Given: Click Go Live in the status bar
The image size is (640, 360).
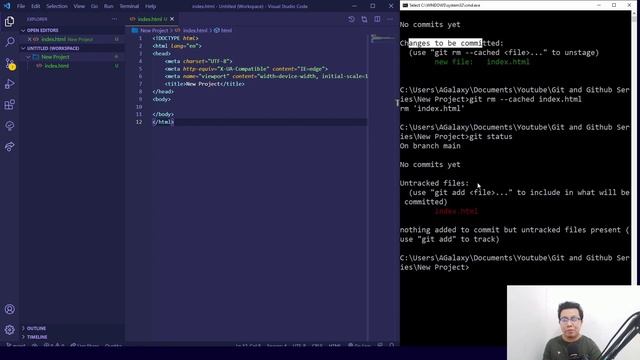Looking at the screenshot, I should (359, 345).
